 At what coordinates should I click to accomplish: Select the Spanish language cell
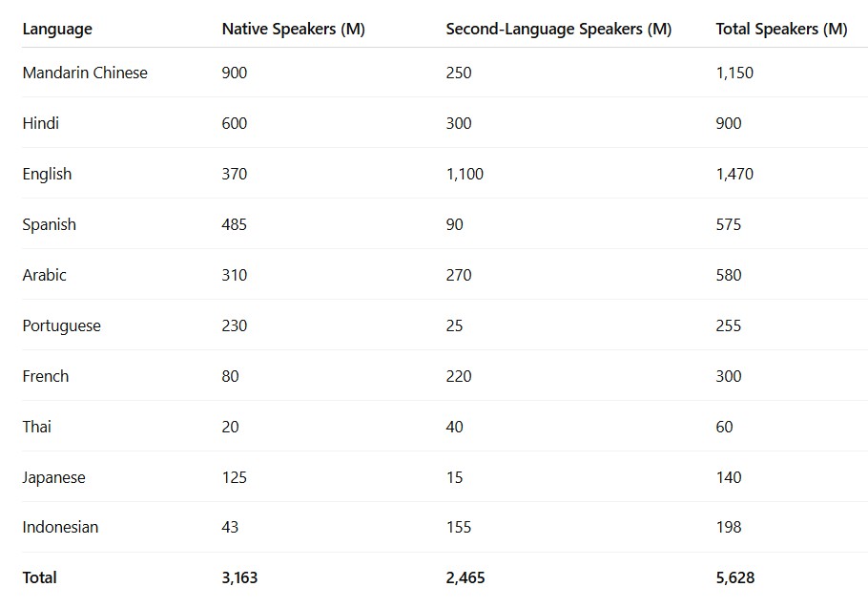click(x=50, y=224)
